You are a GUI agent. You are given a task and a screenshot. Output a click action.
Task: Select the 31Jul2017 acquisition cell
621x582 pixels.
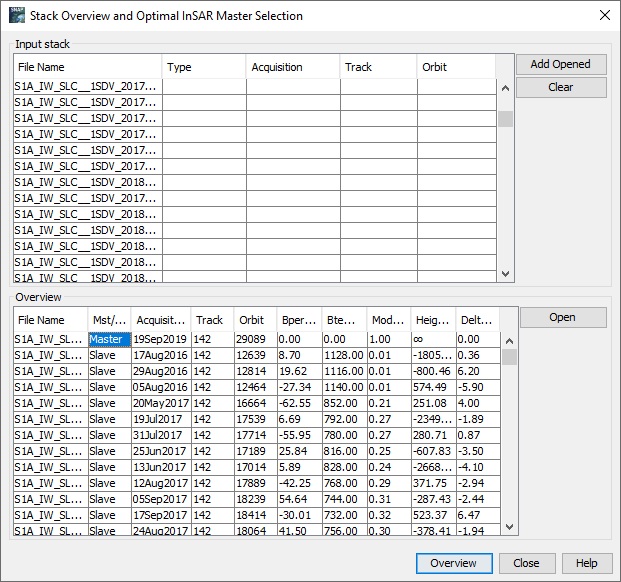point(161,435)
